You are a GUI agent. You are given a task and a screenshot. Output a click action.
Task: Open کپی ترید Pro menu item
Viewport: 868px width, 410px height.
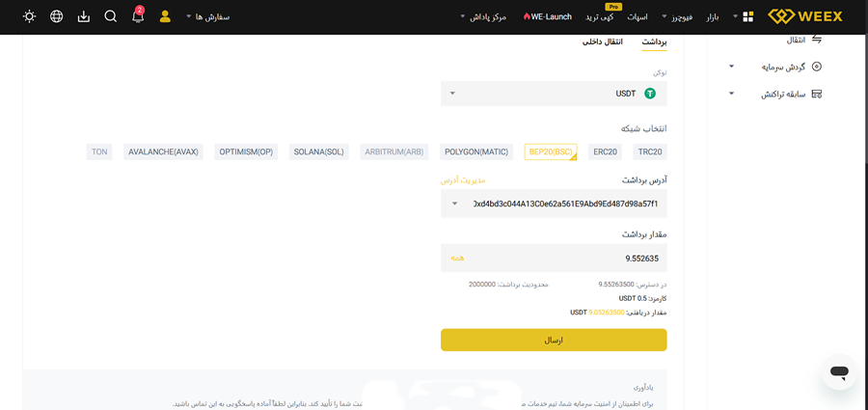coord(600,17)
